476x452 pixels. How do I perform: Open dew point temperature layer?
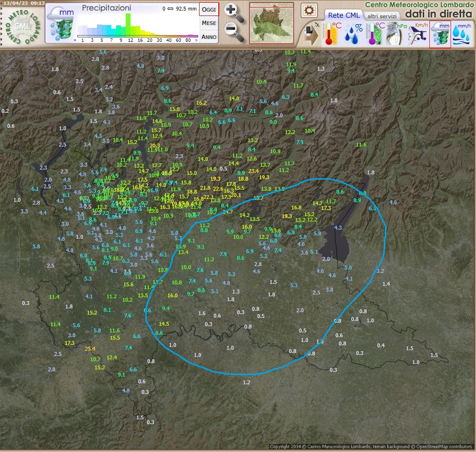376,34
